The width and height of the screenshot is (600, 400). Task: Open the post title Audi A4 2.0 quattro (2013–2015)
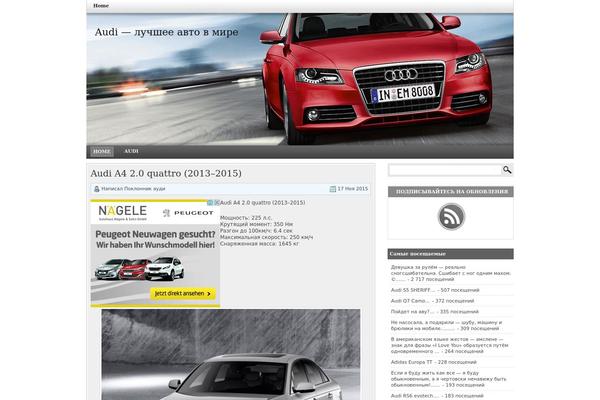166,173
